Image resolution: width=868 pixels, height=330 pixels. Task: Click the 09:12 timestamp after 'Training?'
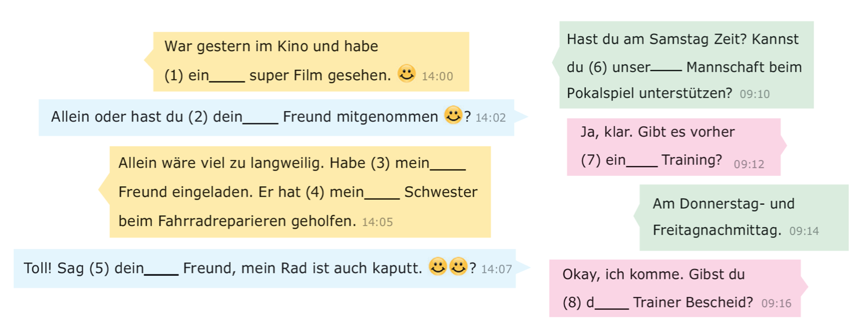(749, 165)
